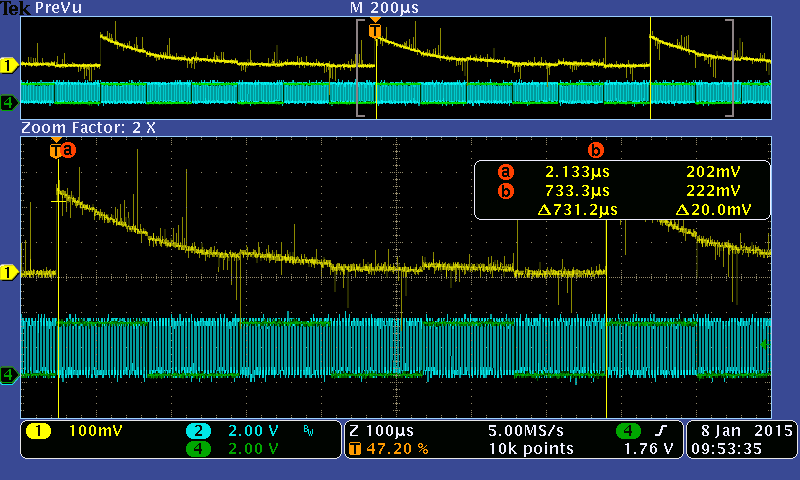Viewport: 800px width, 480px height.
Task: Click channel 4 ground marker in zoom window
Action: (x=9, y=375)
